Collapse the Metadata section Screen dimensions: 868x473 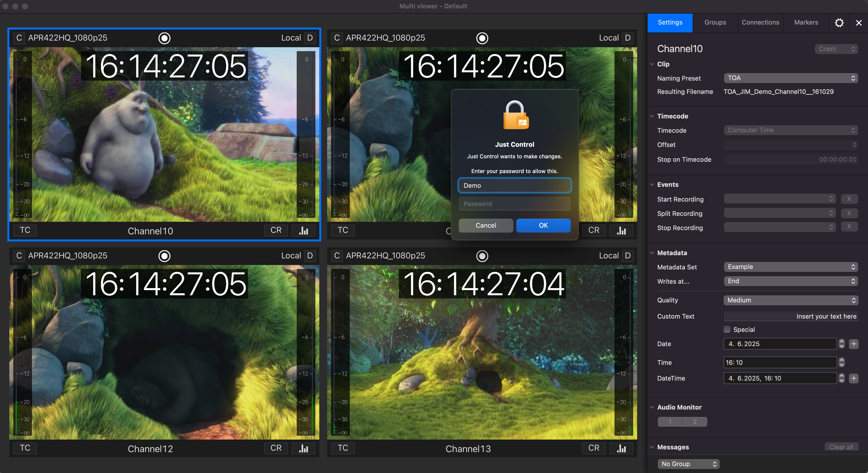click(652, 253)
